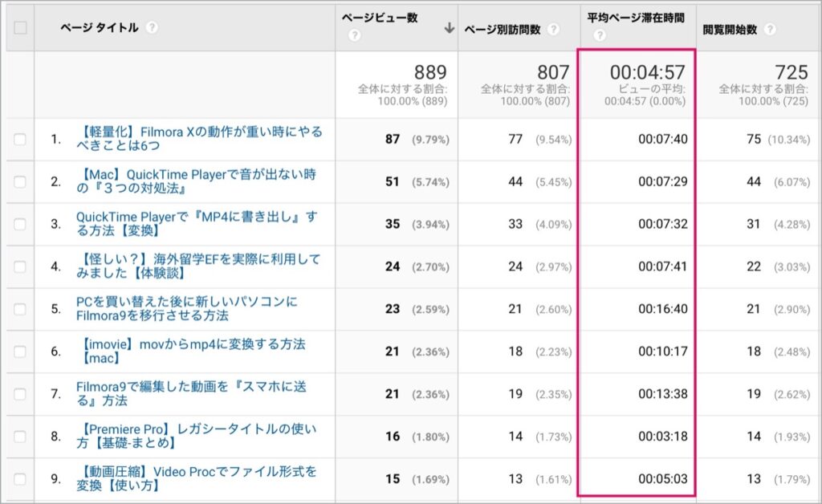Click time value 00:13:38 in row 7
Image resolution: width=822 pixels, height=504 pixels.
662,393
